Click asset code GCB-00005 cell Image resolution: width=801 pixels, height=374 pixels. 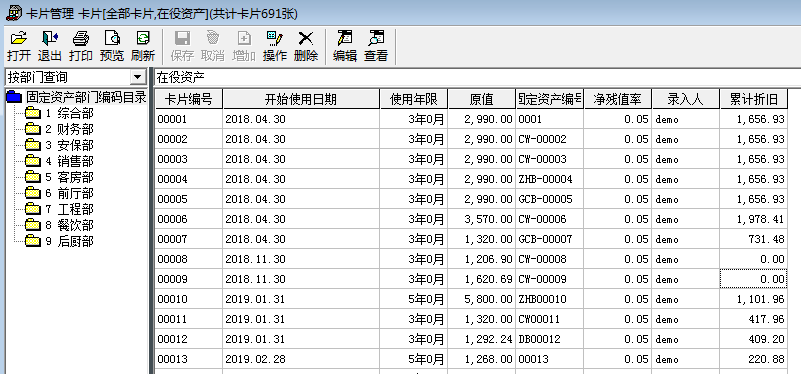tap(549, 199)
